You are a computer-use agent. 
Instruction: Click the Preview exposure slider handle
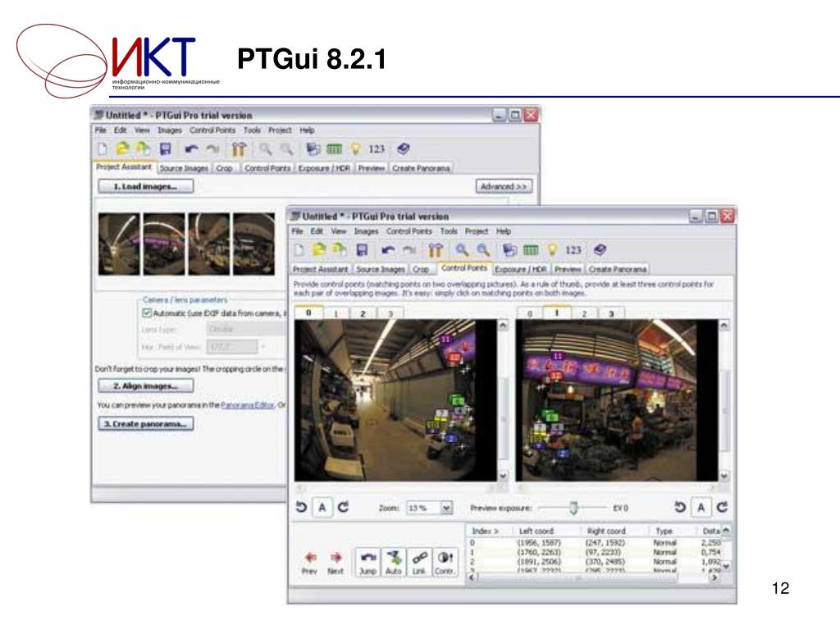pyautogui.click(x=574, y=508)
